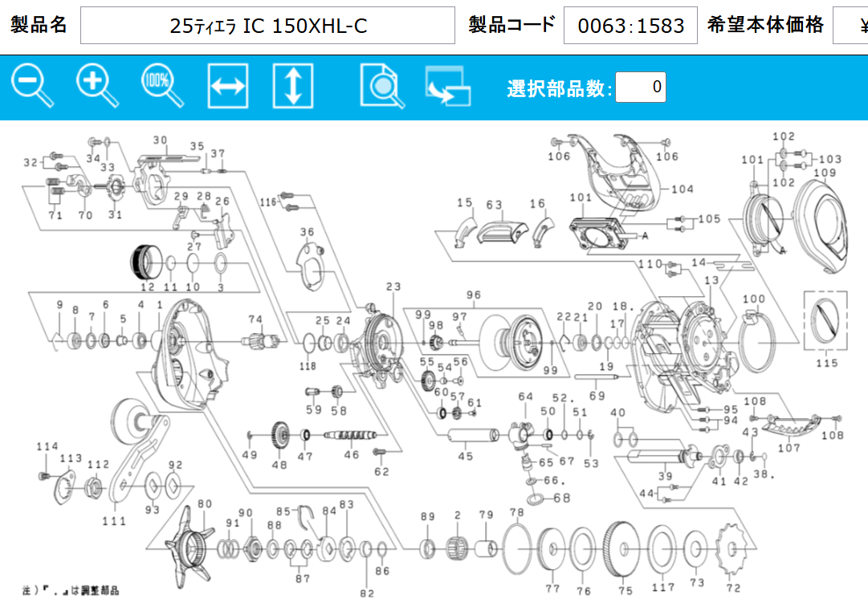Select the dashed-box part 115
Image resolution: width=868 pixels, height=610 pixels.
coord(825,322)
